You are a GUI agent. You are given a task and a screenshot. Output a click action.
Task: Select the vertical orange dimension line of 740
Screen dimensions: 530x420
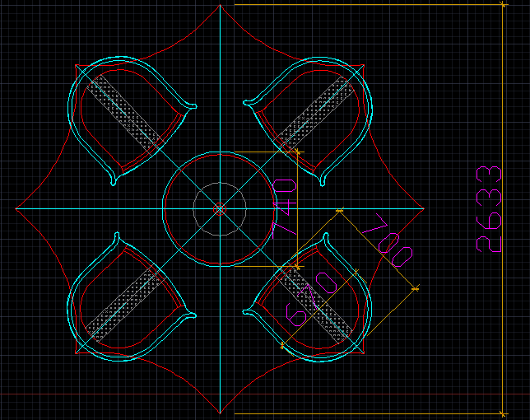pyautogui.click(x=297, y=209)
